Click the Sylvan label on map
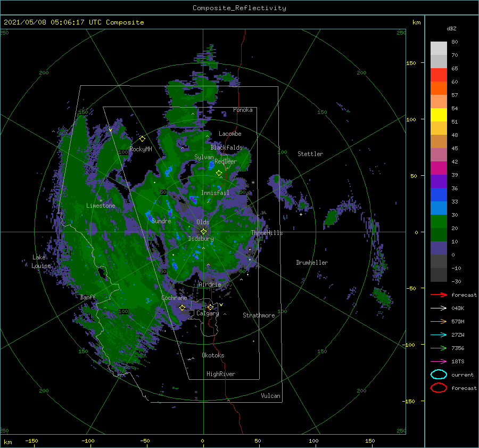 click(204, 157)
